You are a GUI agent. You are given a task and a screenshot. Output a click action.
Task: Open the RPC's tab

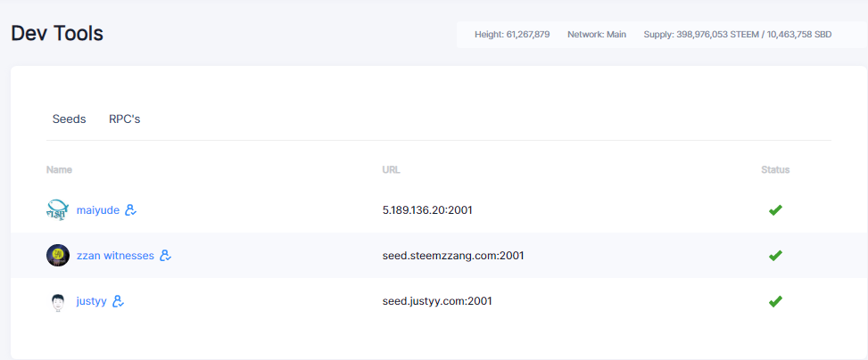tap(125, 119)
